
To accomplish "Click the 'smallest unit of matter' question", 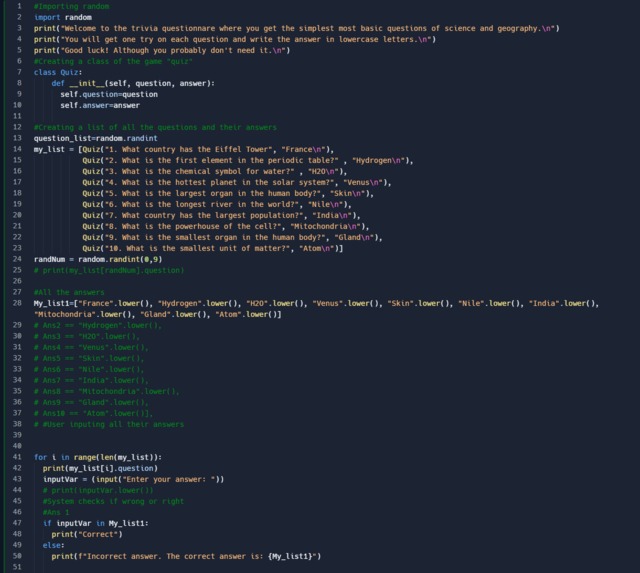I will point(198,249).
